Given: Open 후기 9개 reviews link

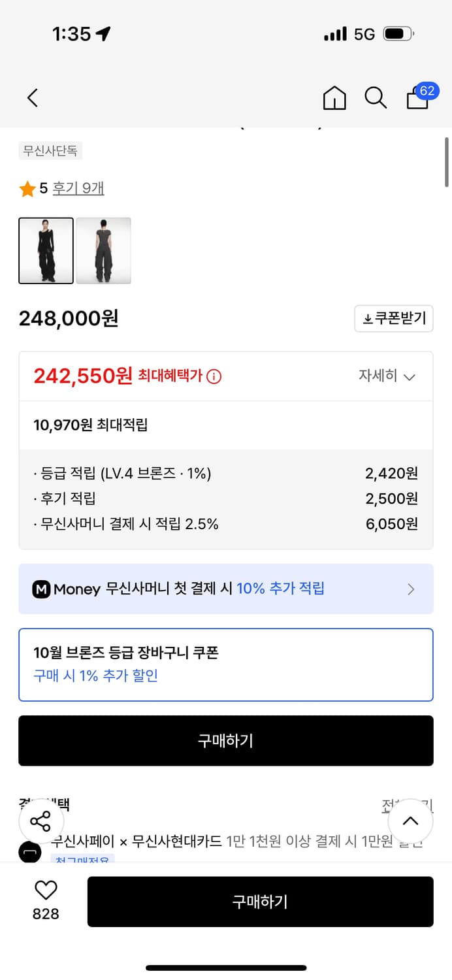Looking at the screenshot, I should (78, 188).
